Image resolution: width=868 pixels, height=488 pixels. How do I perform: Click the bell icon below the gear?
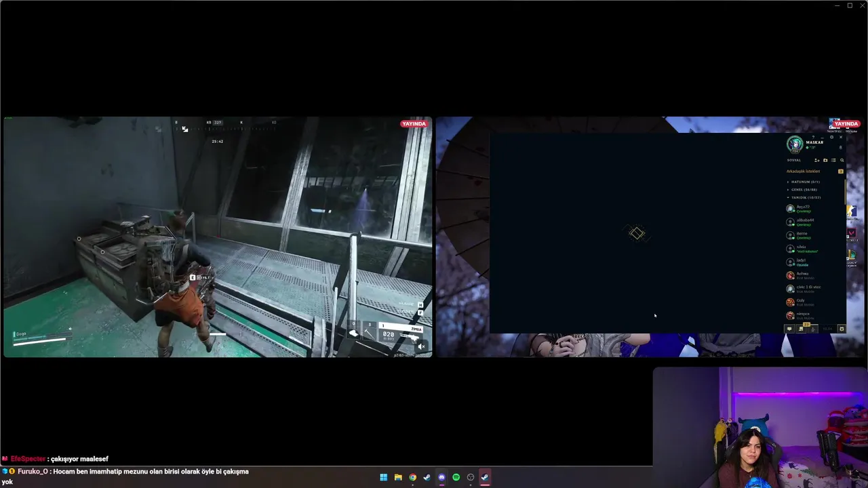(x=841, y=147)
